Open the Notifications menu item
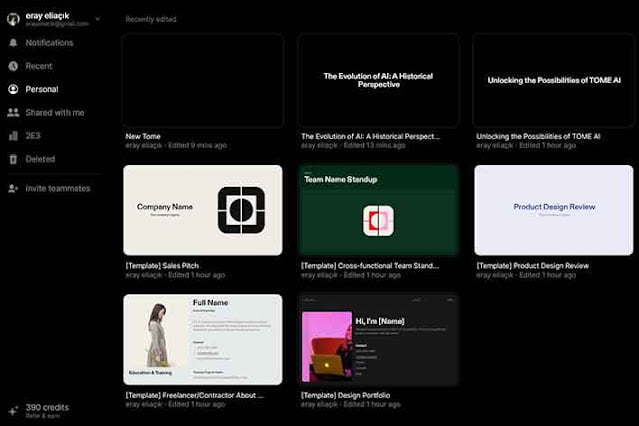Image resolution: width=639 pixels, height=426 pixels. click(49, 42)
